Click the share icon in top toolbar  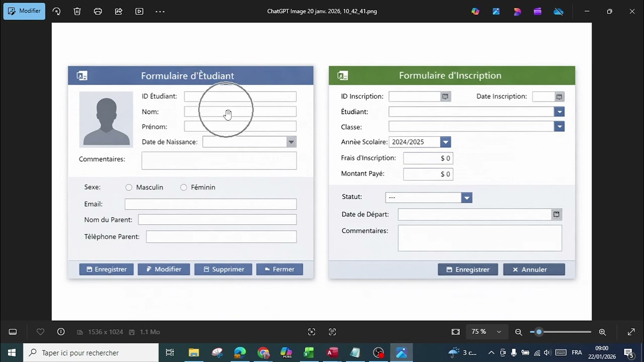(x=119, y=11)
